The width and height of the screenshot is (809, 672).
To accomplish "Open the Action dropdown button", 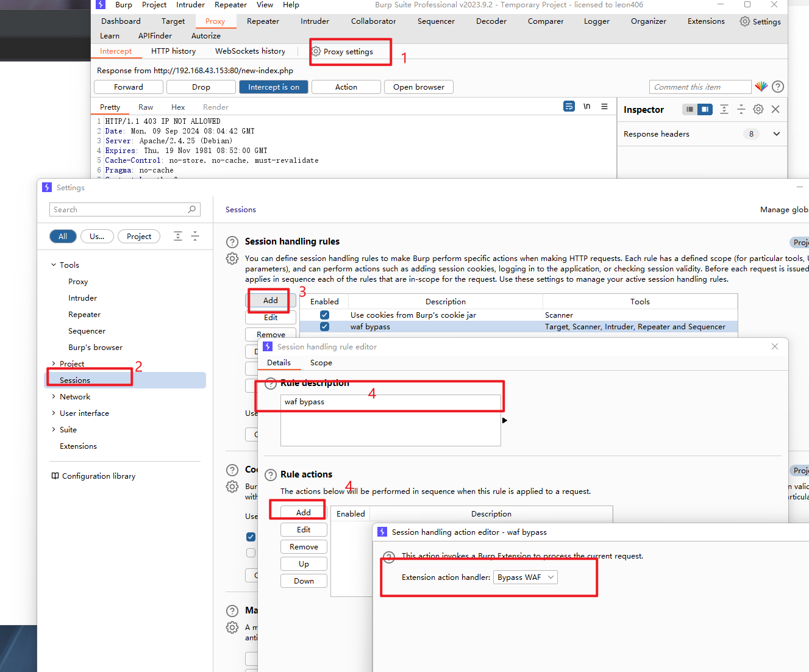I will coord(346,87).
